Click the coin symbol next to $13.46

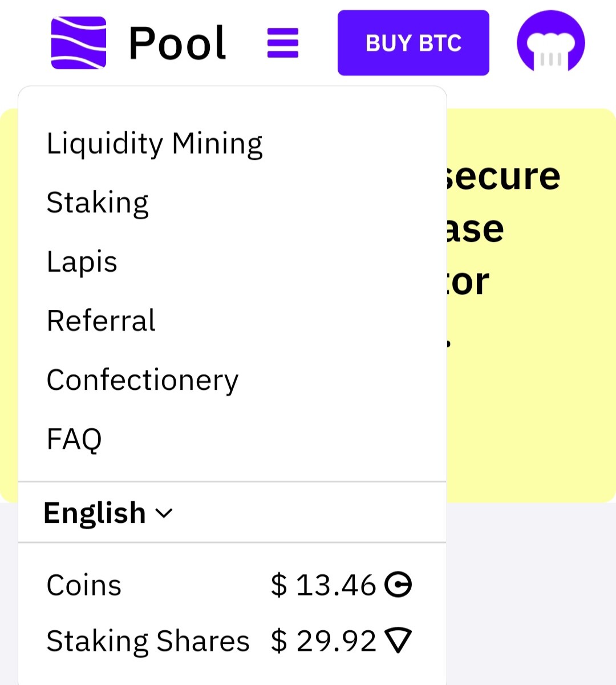(398, 585)
